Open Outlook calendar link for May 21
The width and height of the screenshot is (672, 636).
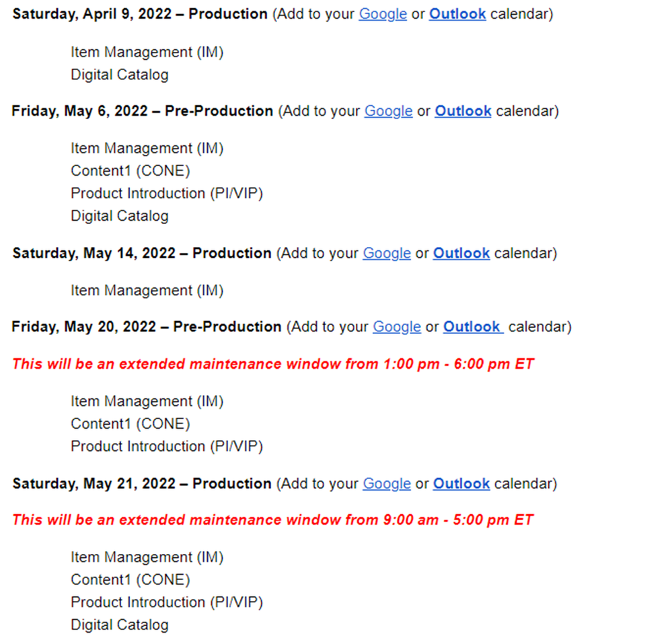[461, 484]
